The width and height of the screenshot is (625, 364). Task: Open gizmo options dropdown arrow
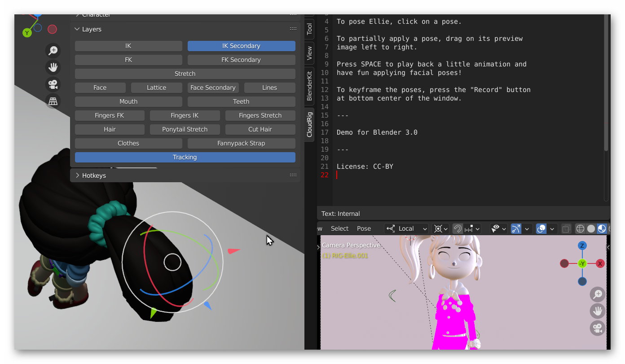[x=527, y=228]
